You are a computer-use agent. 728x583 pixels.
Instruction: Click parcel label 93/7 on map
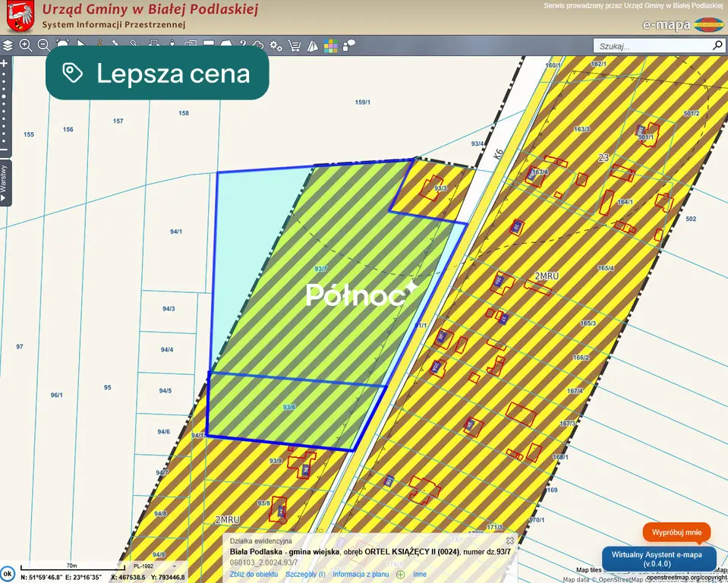coord(320,269)
